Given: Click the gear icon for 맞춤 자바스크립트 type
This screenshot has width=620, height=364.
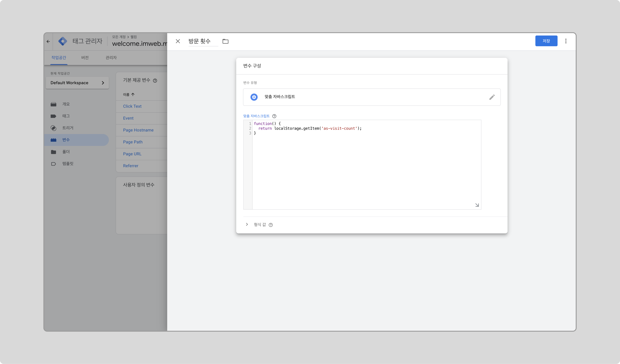Looking at the screenshot, I should point(254,97).
